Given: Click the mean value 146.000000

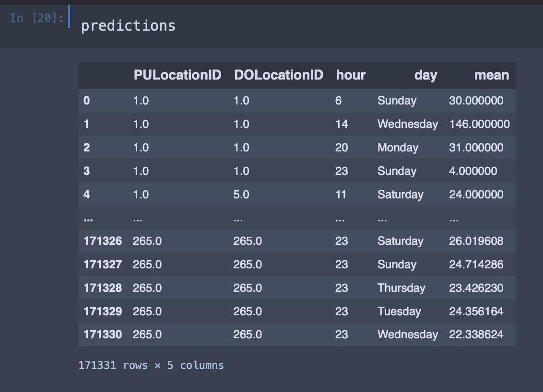Looking at the screenshot, I should tap(479, 124).
